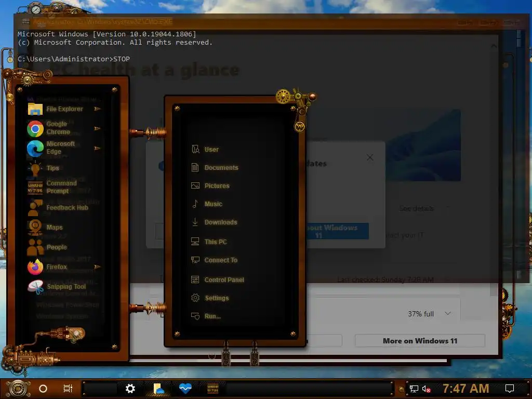Image resolution: width=532 pixels, height=399 pixels.
Task: Expand the 37% full storage chevron
Action: click(x=448, y=313)
